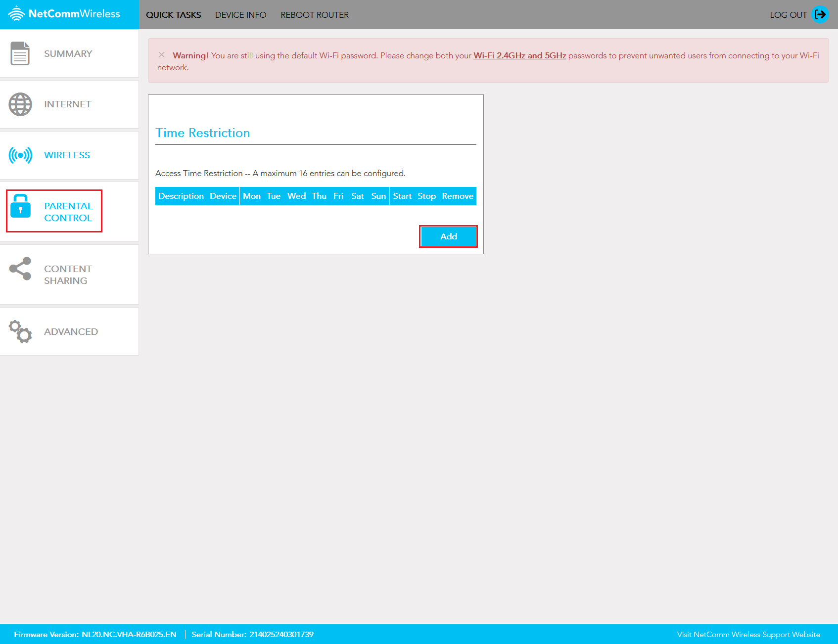Open the Wi-Fi 2.4GHz and 5GHz link
This screenshot has height=644, width=838.
[519, 55]
